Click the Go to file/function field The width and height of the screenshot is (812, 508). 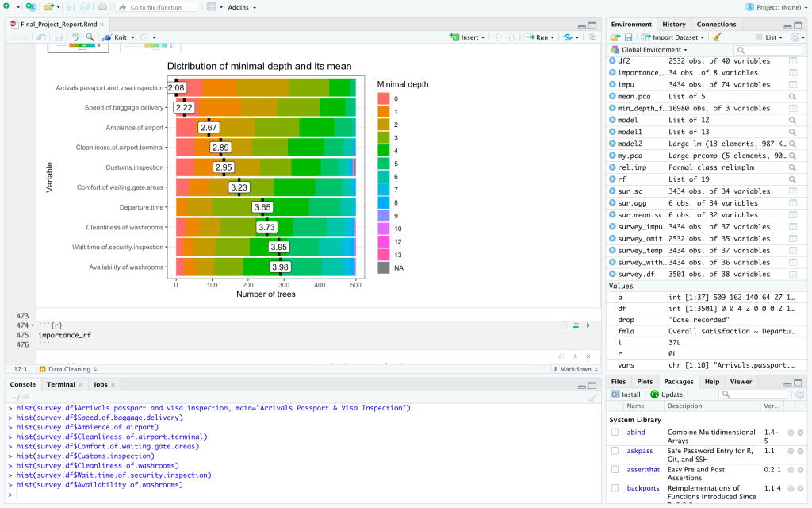pyautogui.click(x=155, y=7)
